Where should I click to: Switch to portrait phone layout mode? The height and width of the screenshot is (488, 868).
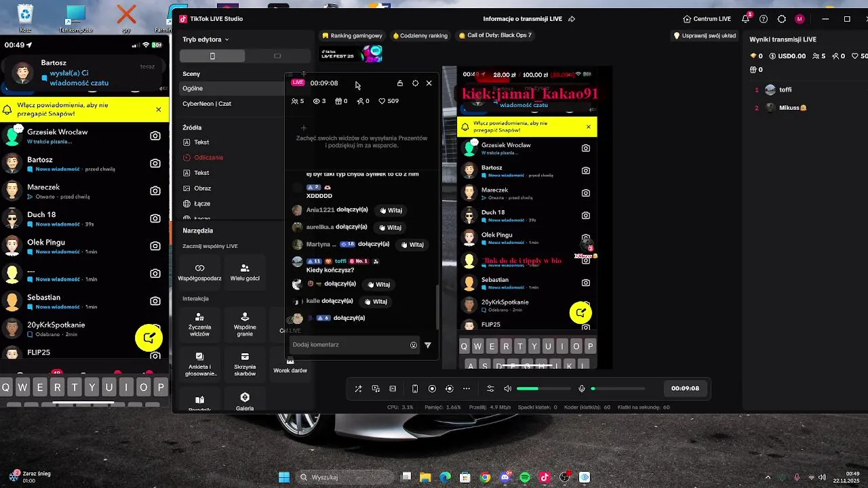pos(212,56)
